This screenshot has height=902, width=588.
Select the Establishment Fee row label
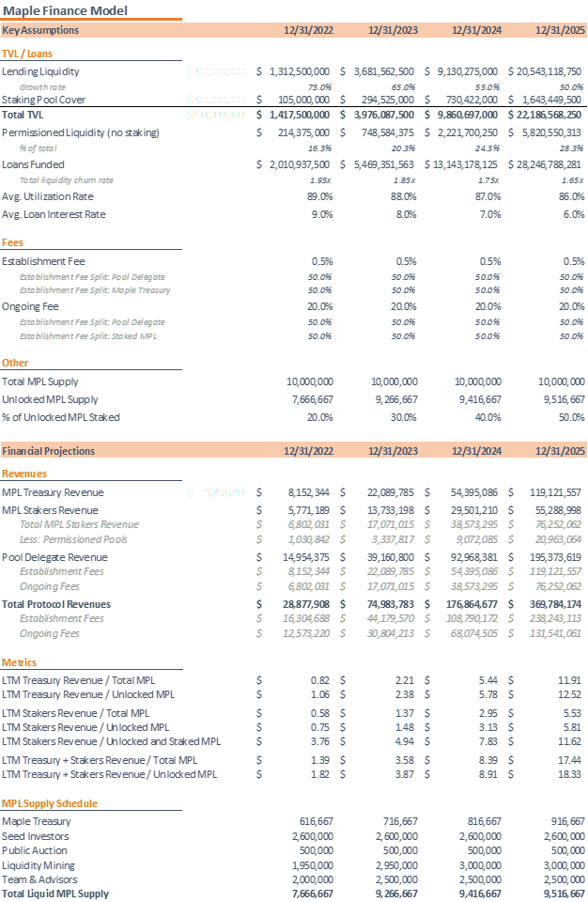pyautogui.click(x=43, y=261)
